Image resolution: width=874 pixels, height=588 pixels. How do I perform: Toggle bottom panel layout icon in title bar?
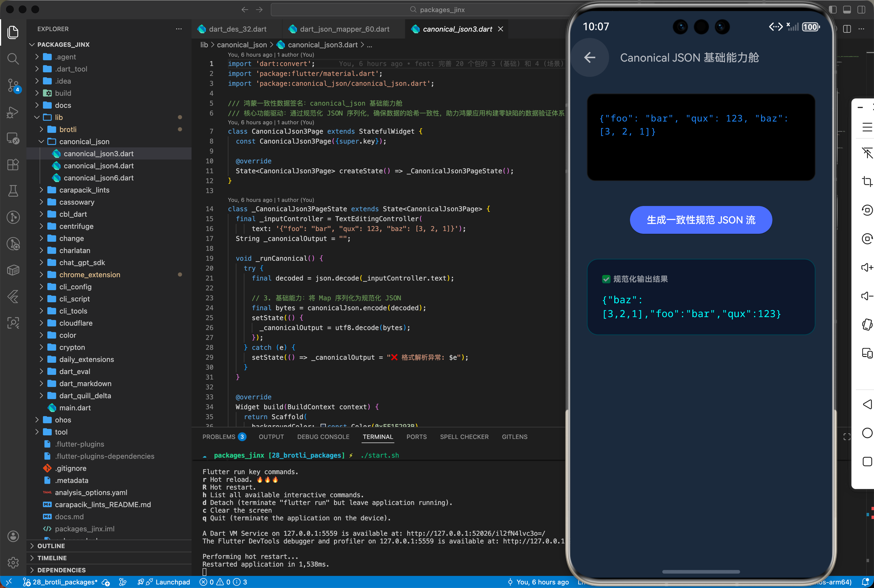847,10
